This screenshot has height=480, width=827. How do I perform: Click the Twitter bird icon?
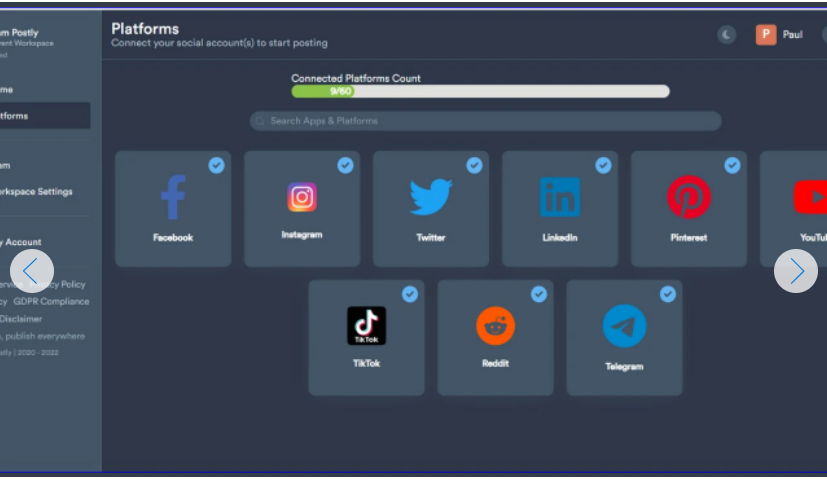431,197
